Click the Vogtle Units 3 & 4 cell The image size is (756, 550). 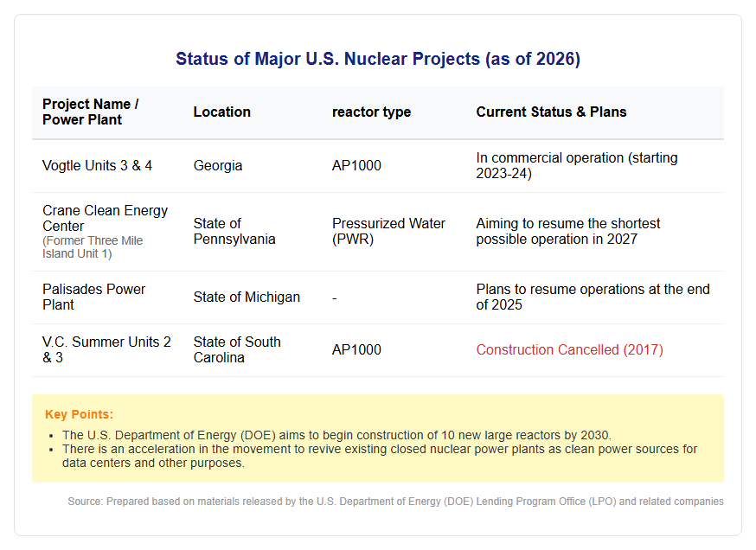(x=98, y=165)
